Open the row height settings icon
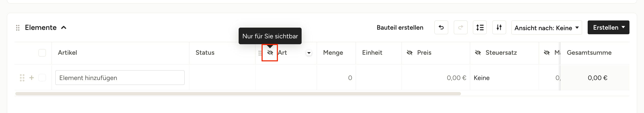 (x=480, y=27)
